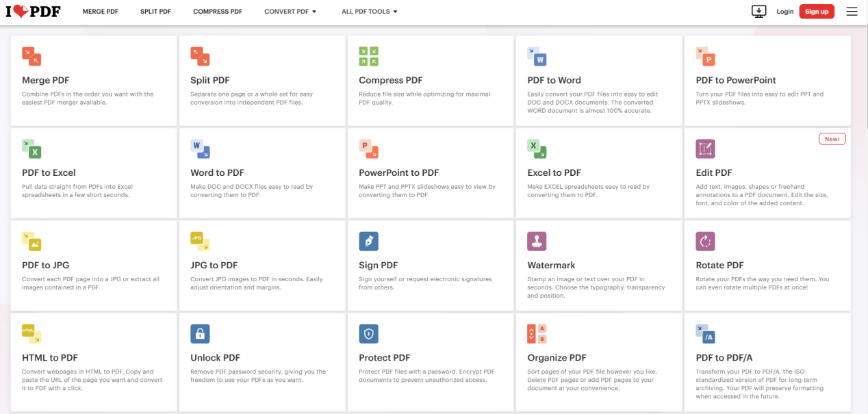The height and width of the screenshot is (414, 868).
Task: Select the Organize PDF title
Action: [557, 357]
